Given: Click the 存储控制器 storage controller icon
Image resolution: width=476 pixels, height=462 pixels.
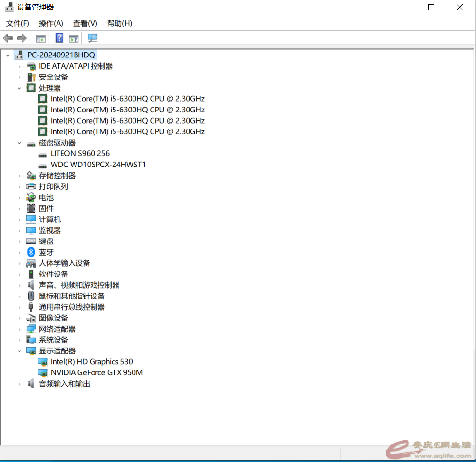Looking at the screenshot, I should (x=31, y=175).
